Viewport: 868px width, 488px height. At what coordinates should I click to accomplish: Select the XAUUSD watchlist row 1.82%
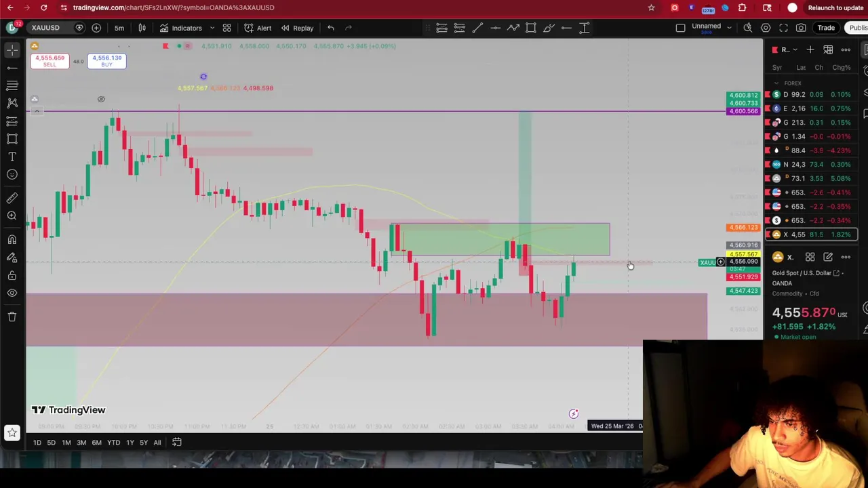tap(812, 235)
